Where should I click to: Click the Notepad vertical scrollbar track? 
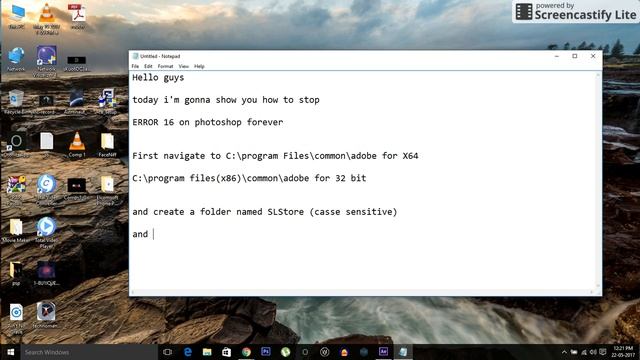[598, 180]
